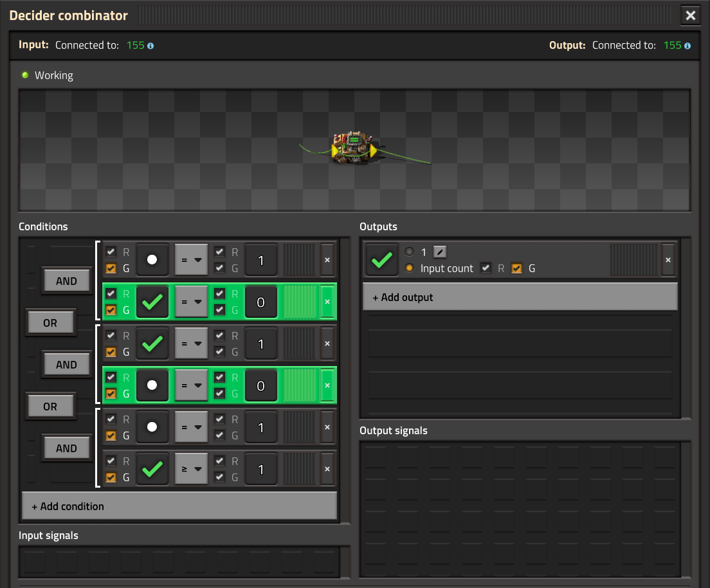The width and height of the screenshot is (710, 588).
Task: Remove the output row using its × button
Action: [x=668, y=260]
